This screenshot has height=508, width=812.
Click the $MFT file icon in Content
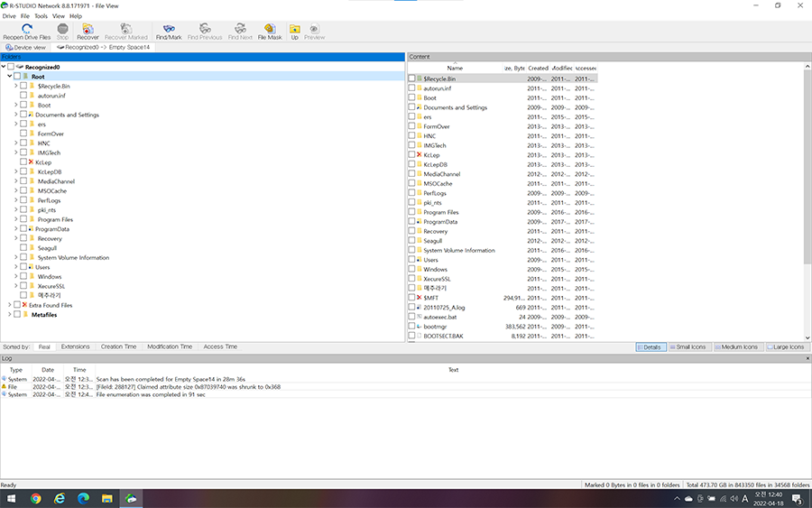pos(420,298)
